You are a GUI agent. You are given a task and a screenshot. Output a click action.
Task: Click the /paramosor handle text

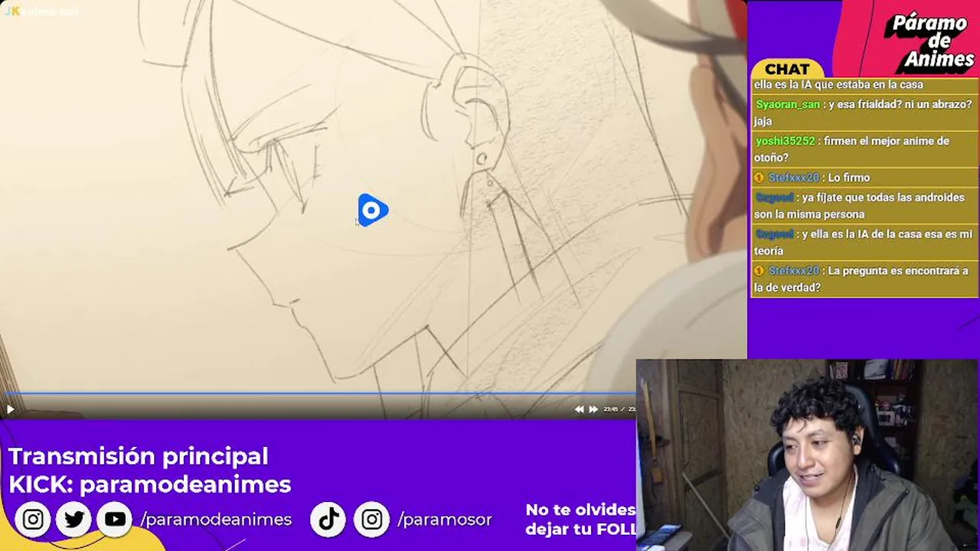tap(445, 520)
